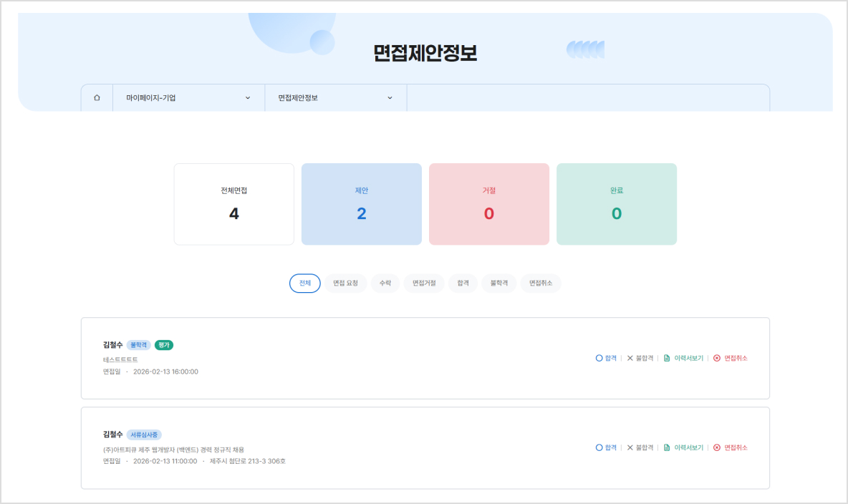This screenshot has height=504, width=848.
Task: Open the 테스트트트트 job title link
Action: pyautogui.click(x=120, y=359)
